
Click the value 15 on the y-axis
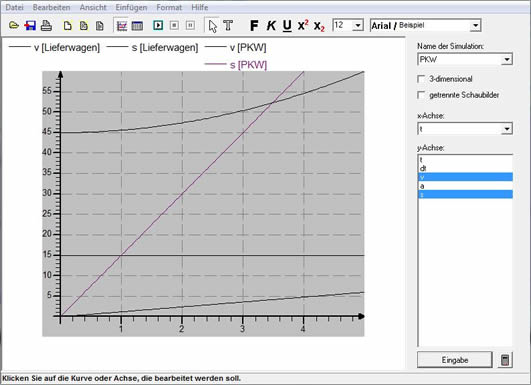[47, 254]
